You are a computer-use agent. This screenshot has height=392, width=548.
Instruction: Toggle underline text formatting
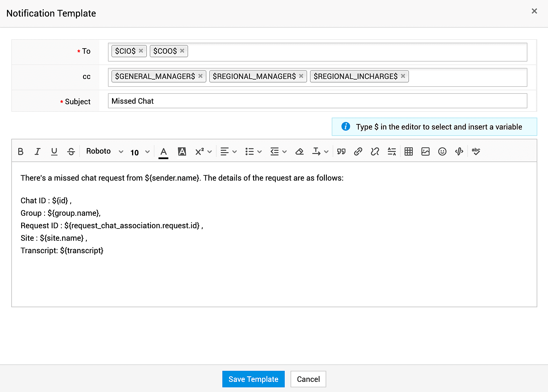(54, 152)
